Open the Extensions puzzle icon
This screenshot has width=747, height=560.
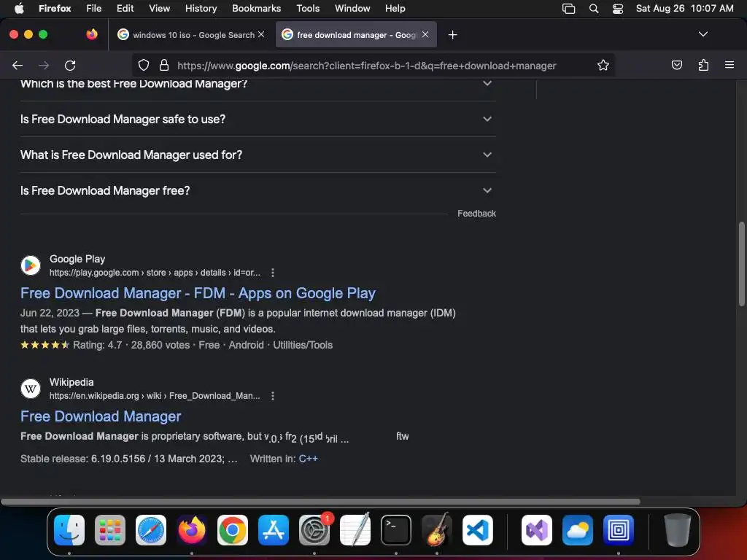pyautogui.click(x=703, y=65)
